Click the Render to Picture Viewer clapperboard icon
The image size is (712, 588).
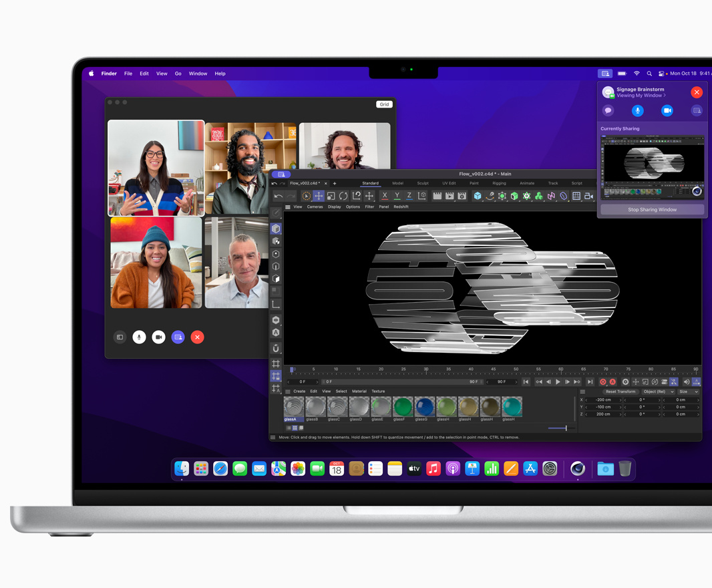450,196
